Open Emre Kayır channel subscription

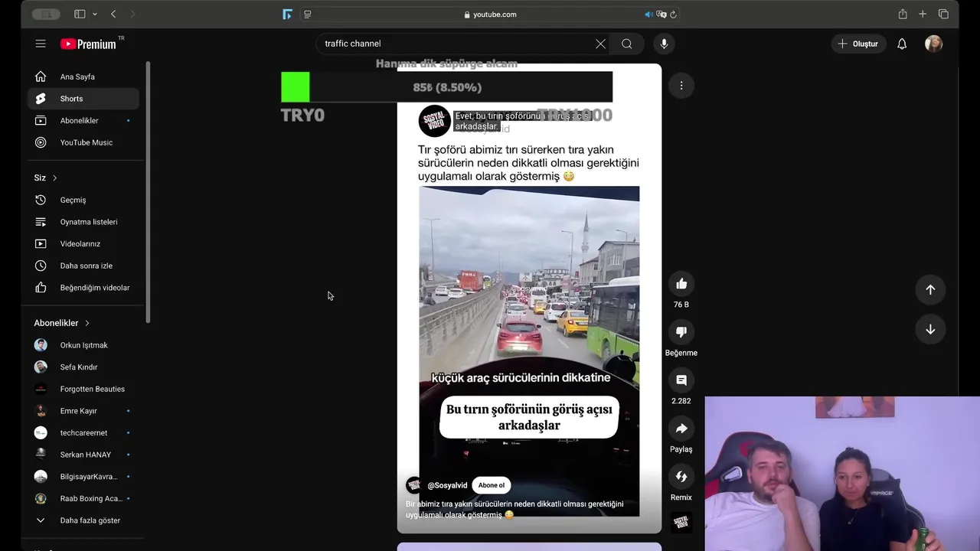click(x=83, y=411)
